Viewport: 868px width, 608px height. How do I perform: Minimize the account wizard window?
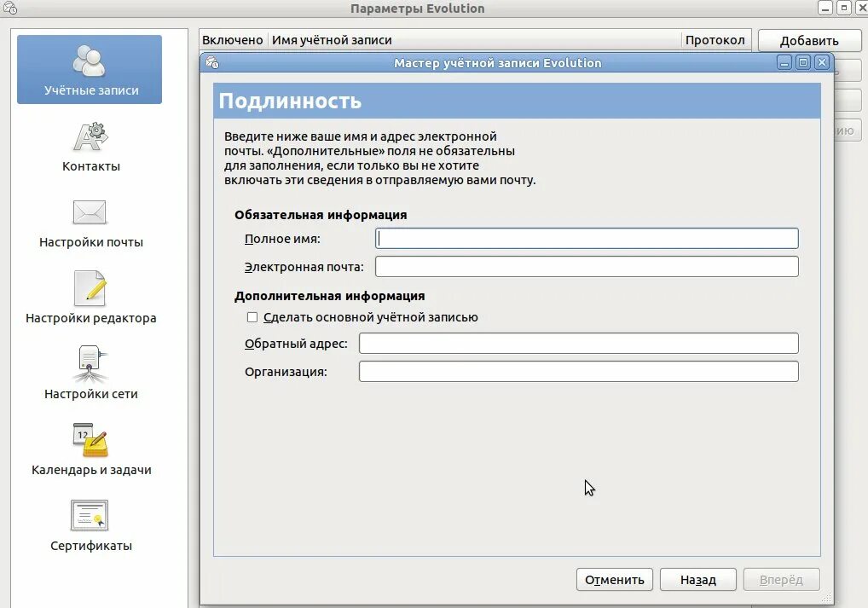tap(784, 62)
